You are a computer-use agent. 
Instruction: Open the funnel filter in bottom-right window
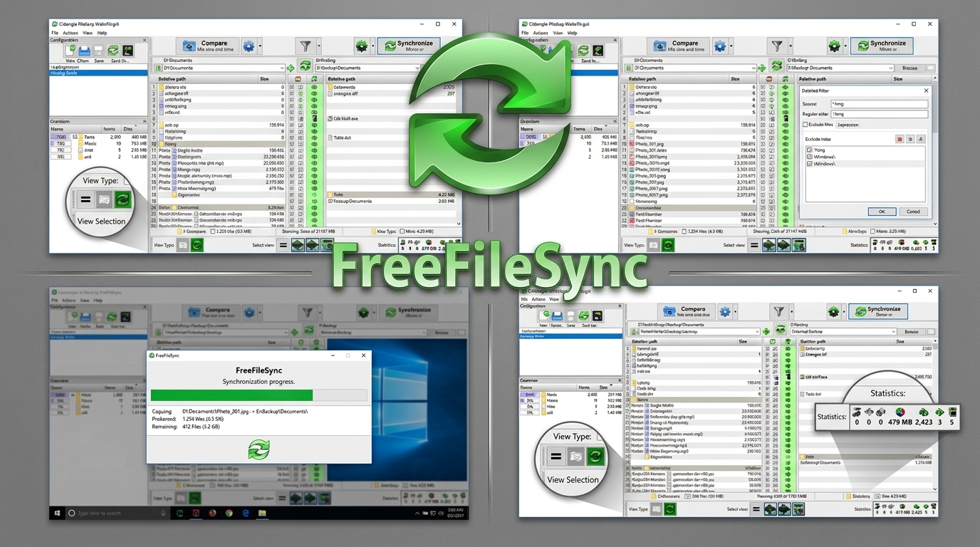pyautogui.click(x=779, y=312)
